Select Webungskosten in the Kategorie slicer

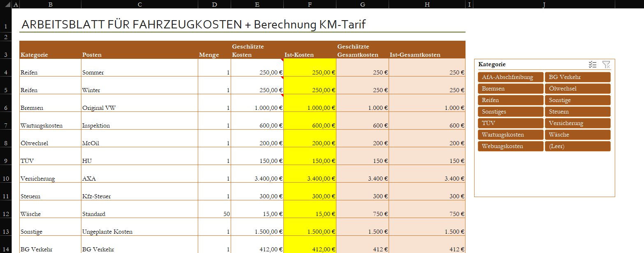pos(510,146)
